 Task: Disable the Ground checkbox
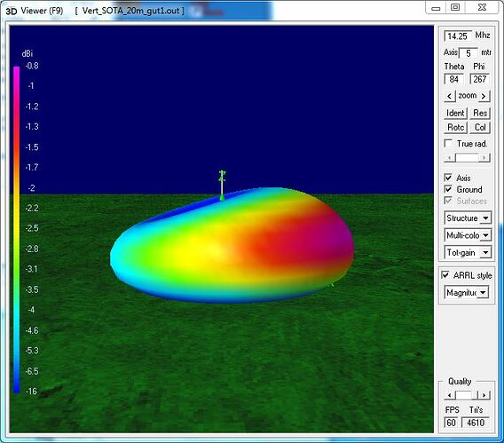[448, 189]
